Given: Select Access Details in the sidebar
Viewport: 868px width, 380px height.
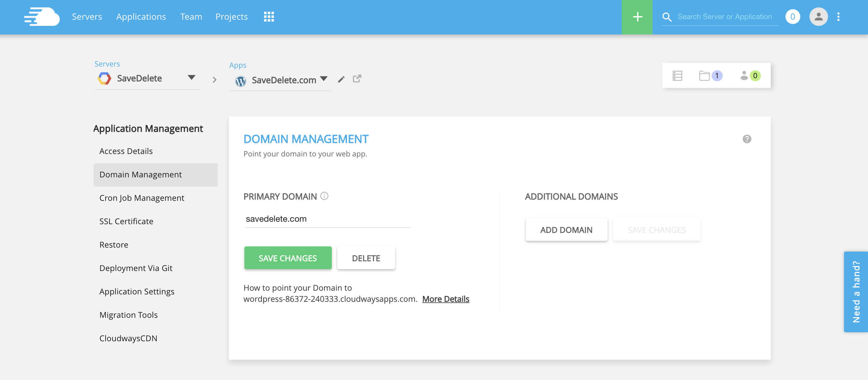Looking at the screenshot, I should (126, 151).
